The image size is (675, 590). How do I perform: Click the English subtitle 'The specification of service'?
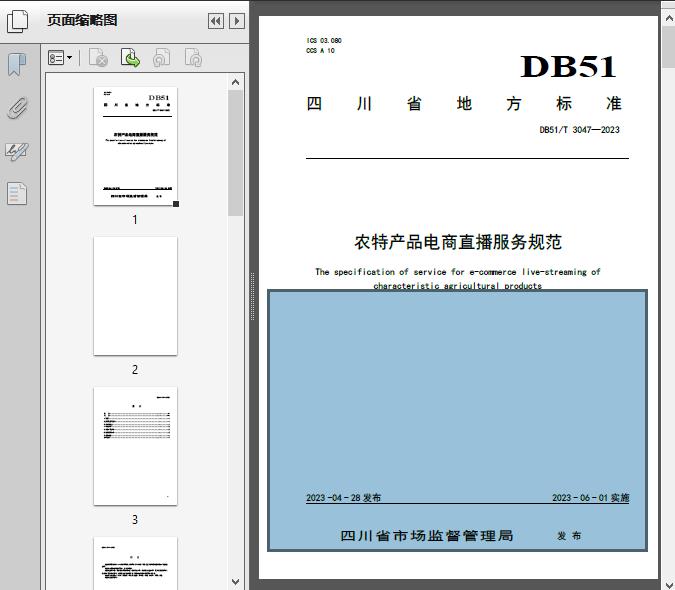(x=458, y=278)
